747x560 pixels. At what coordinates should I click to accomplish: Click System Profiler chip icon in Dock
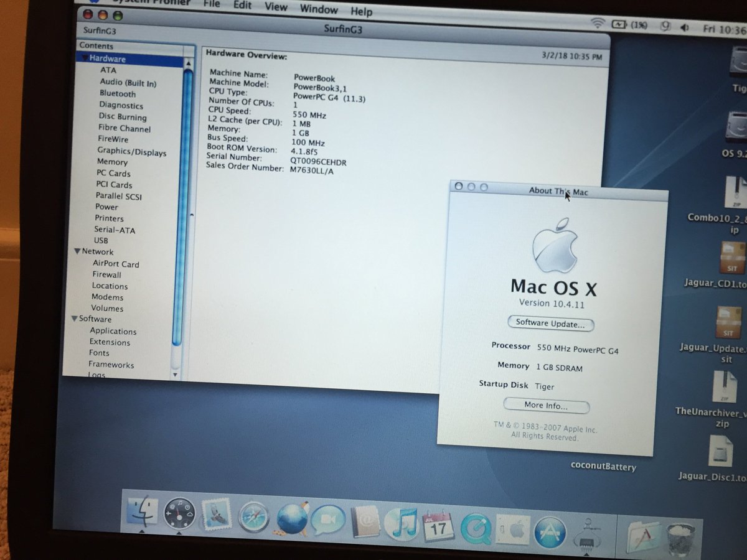click(x=586, y=534)
